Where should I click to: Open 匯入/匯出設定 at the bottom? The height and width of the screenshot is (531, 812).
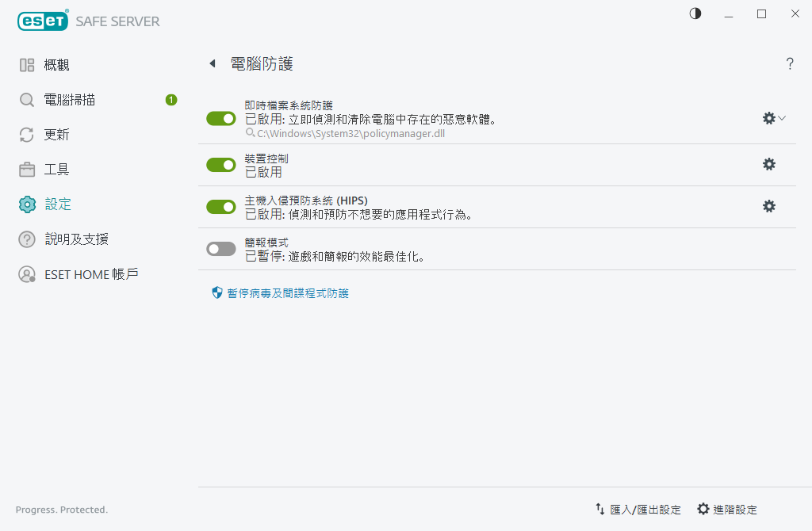[638, 510]
